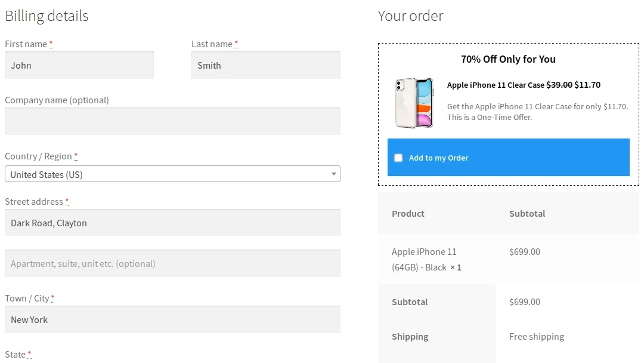Screen dimensions: 644x363
Task: Click the one-time offer description text
Action: pos(537,112)
